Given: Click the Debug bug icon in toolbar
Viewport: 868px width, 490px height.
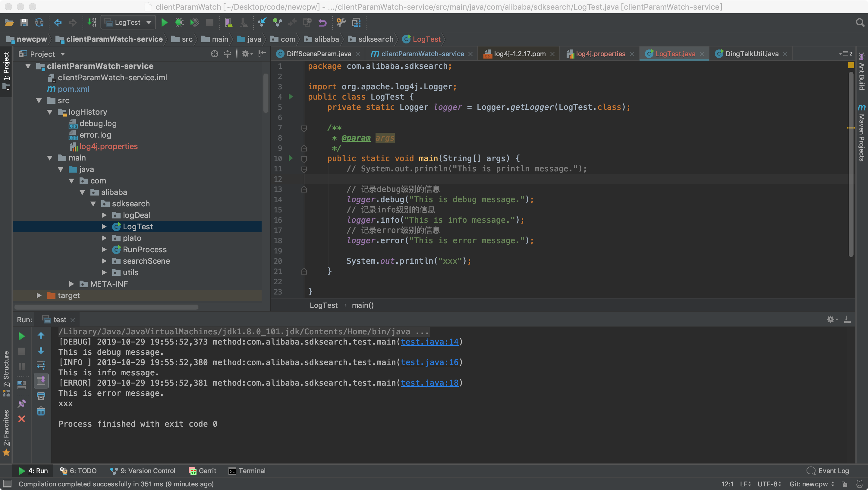Looking at the screenshot, I should point(179,23).
